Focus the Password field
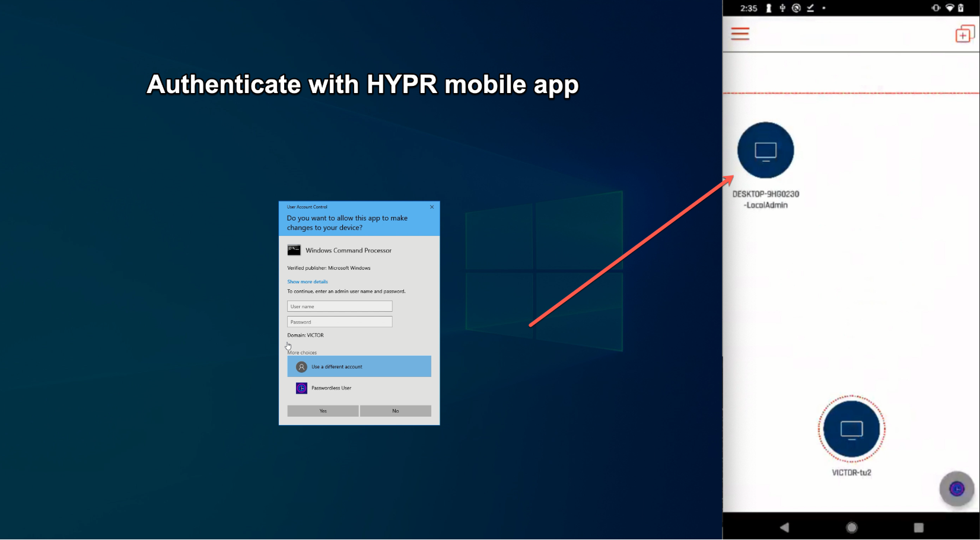The height and width of the screenshot is (540, 980). pos(340,322)
